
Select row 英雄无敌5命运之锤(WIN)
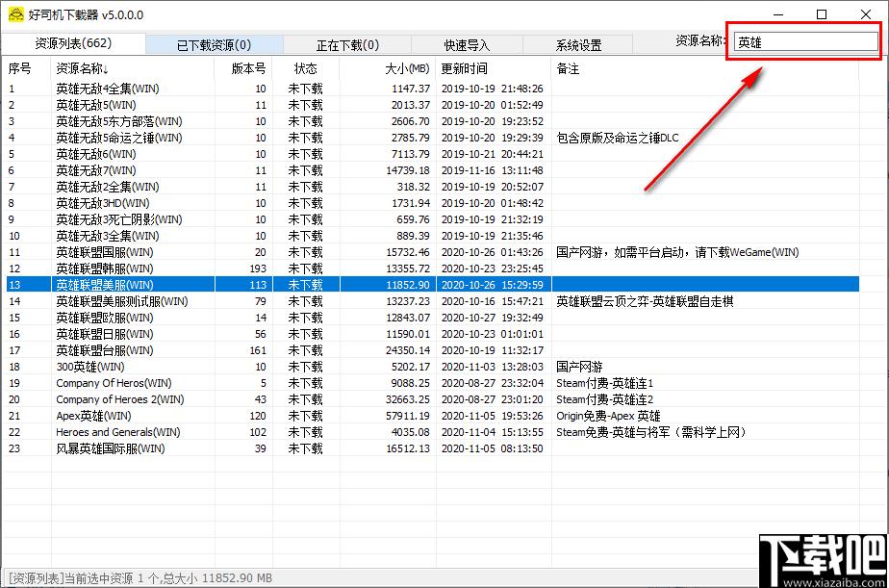(x=433, y=138)
